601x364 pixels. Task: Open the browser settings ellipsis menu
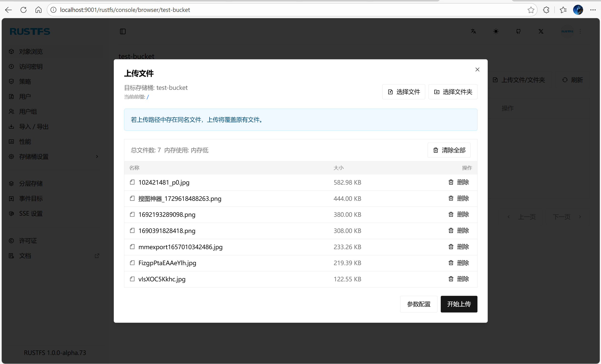point(593,10)
